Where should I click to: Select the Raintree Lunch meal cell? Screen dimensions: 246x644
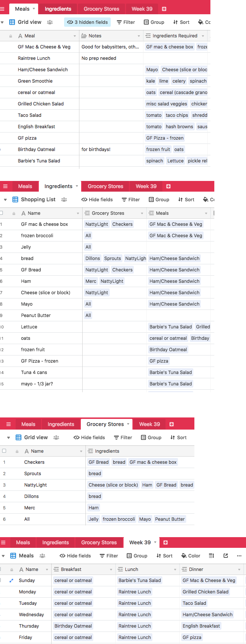click(x=40, y=58)
